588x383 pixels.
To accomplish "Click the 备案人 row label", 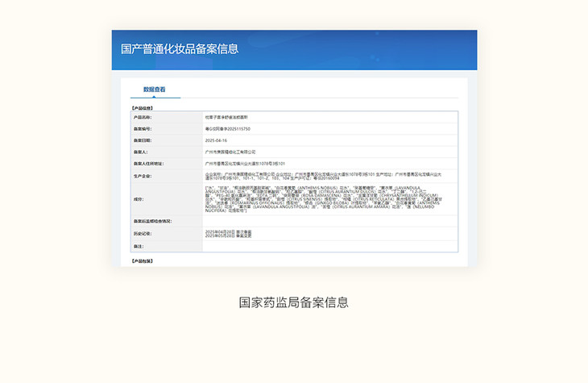I will 140,151.
